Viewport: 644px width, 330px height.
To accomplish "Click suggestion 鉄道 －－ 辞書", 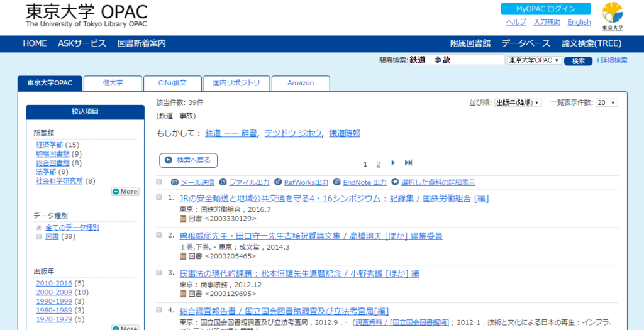I will point(231,133).
